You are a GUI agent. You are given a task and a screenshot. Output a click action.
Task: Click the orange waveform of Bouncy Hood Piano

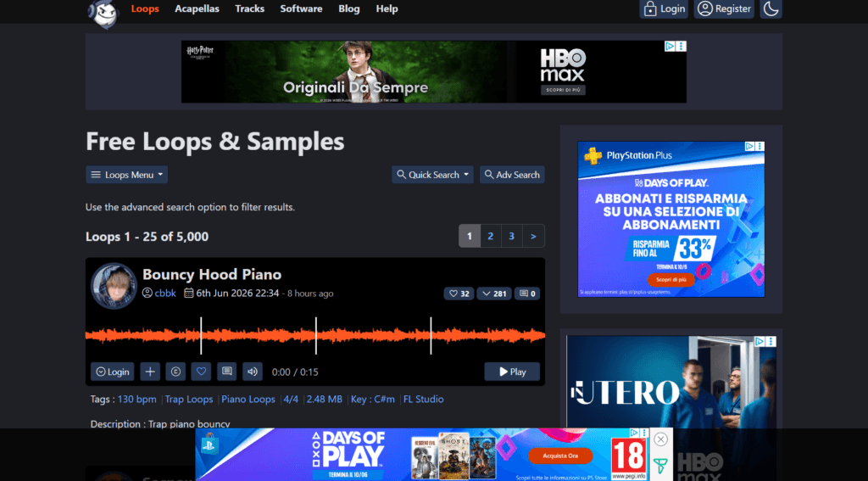(x=315, y=335)
